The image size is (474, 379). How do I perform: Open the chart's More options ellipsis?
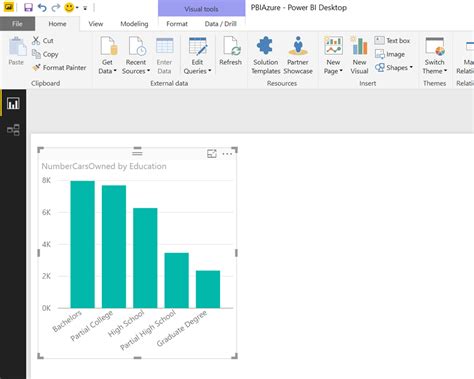(x=227, y=154)
